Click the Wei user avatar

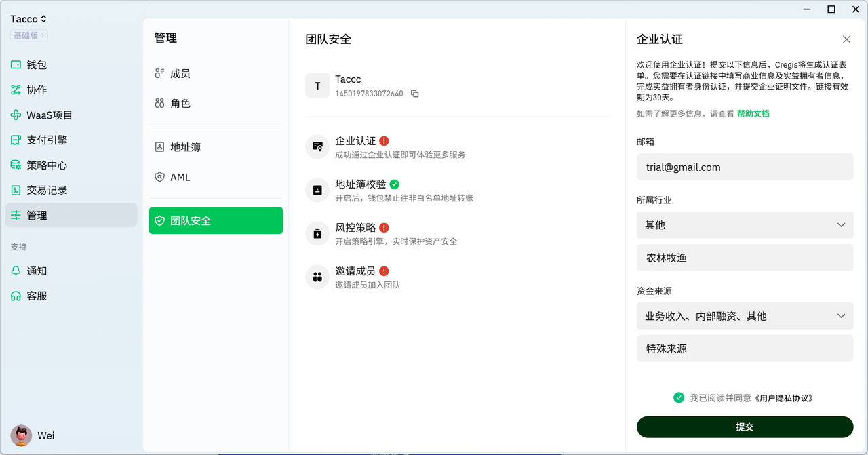pyautogui.click(x=21, y=435)
